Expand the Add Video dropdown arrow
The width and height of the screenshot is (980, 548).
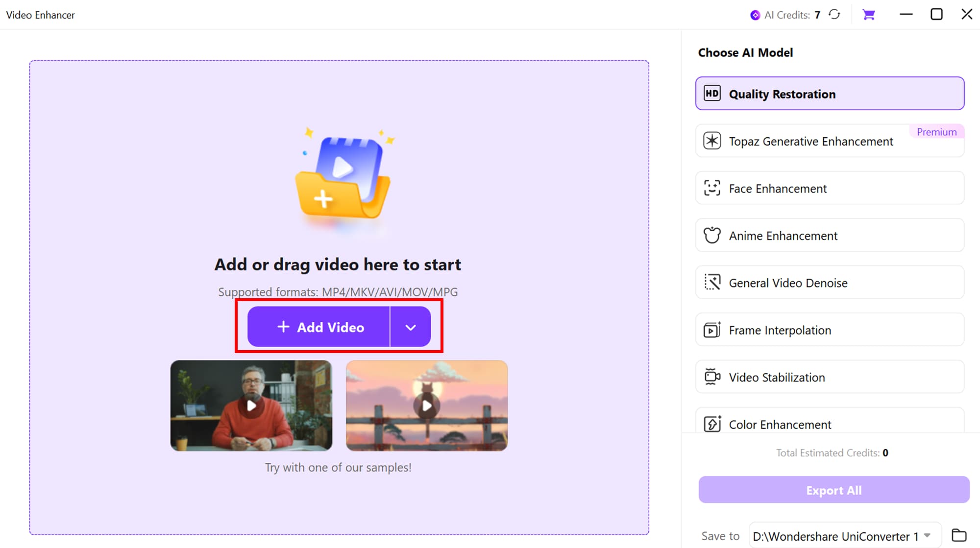point(410,327)
